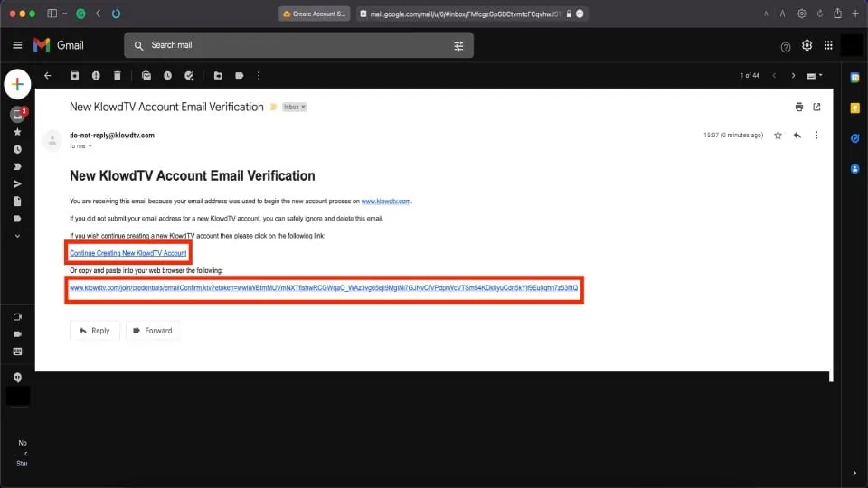Screen dimensions: 868x488
Task: Reload page with the blue refresh icon
Action: tap(116, 14)
